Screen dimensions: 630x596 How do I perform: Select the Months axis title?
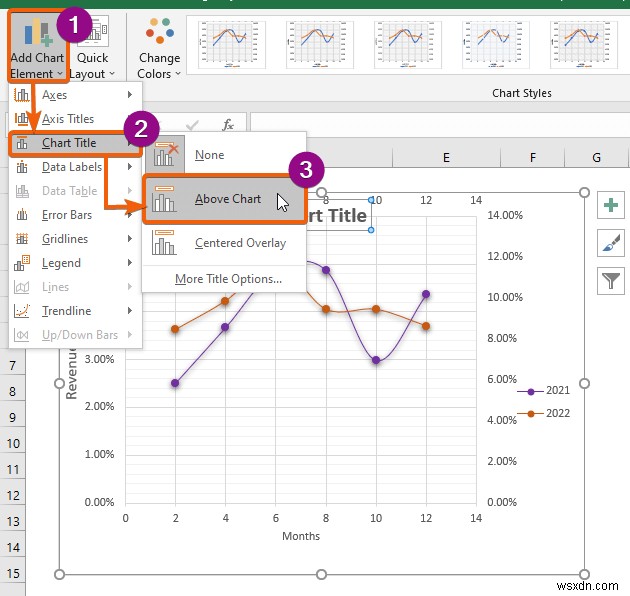click(x=301, y=536)
